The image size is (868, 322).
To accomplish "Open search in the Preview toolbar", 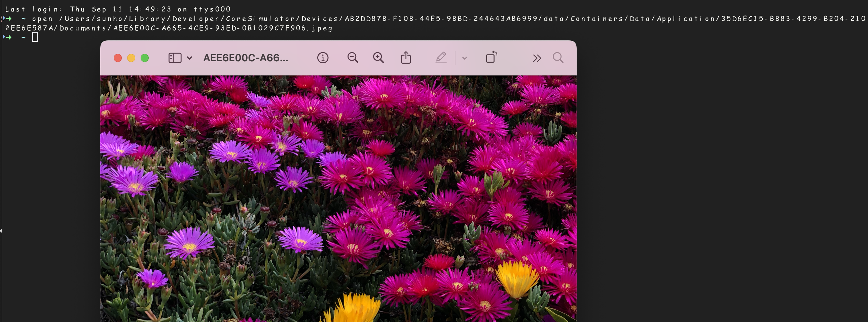I will pos(558,58).
